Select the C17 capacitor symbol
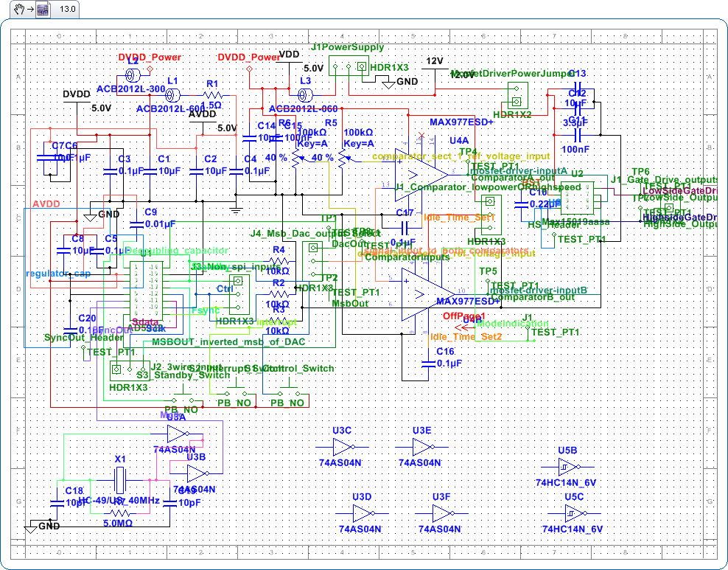 pyautogui.click(x=405, y=228)
